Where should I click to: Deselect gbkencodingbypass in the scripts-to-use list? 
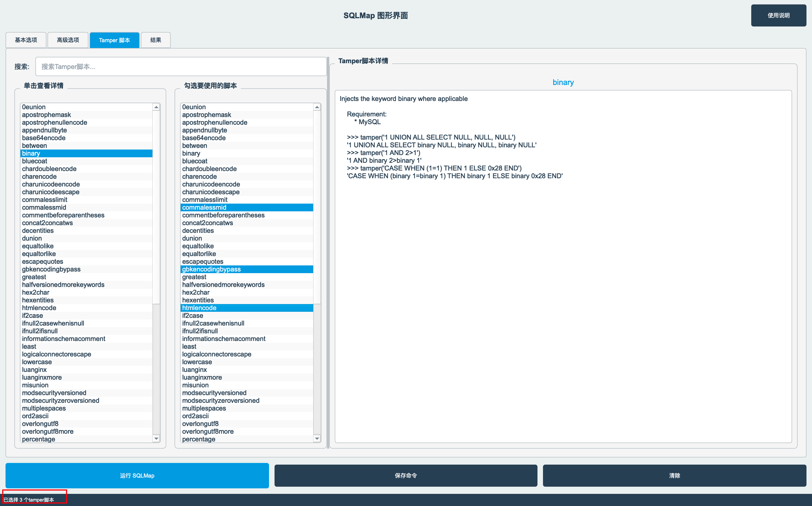tap(211, 269)
